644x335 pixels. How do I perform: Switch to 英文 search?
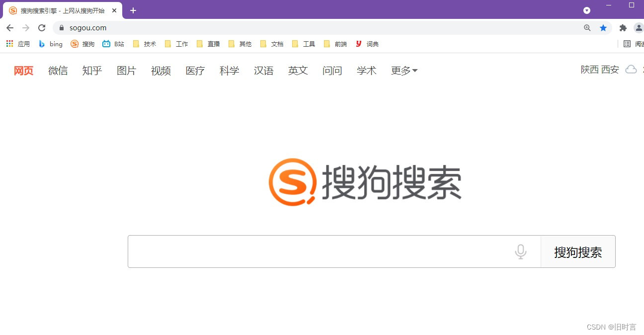coord(298,71)
